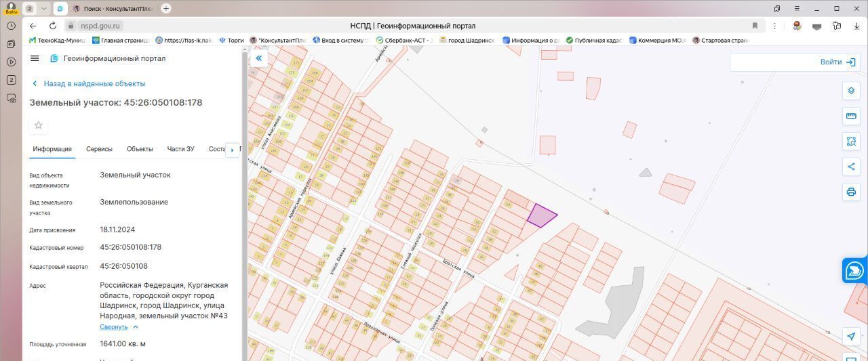This screenshot has width=868, height=361.
Task: Click the side panel vertical scrollbar
Action: 245,203
